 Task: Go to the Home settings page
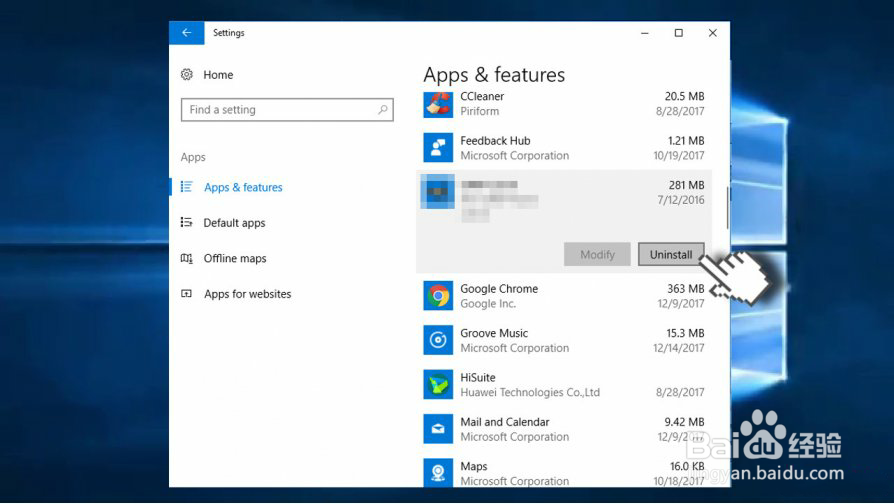click(218, 75)
